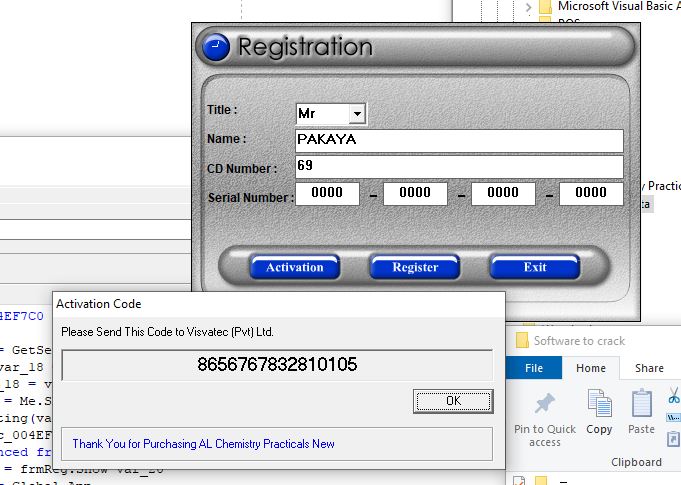Screen dimensions: 681x485
Task: Click the 'Please Send This Code' message
Action: 167,332
